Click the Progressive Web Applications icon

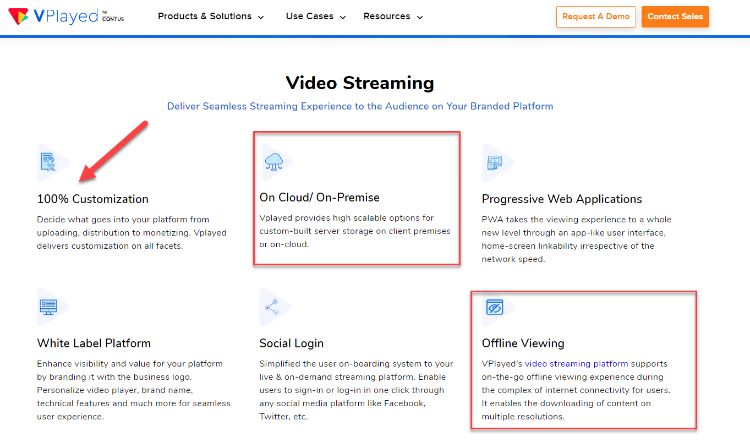pos(494,163)
